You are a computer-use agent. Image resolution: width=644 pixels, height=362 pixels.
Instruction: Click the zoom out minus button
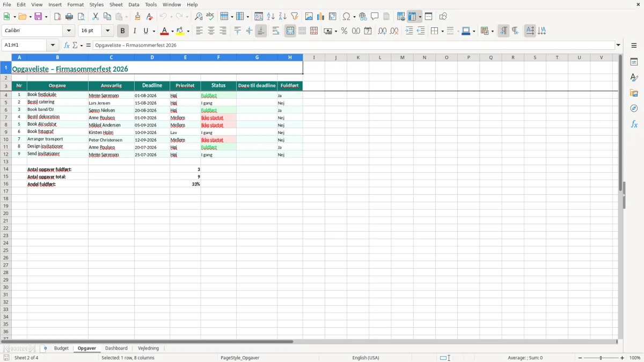580,358
